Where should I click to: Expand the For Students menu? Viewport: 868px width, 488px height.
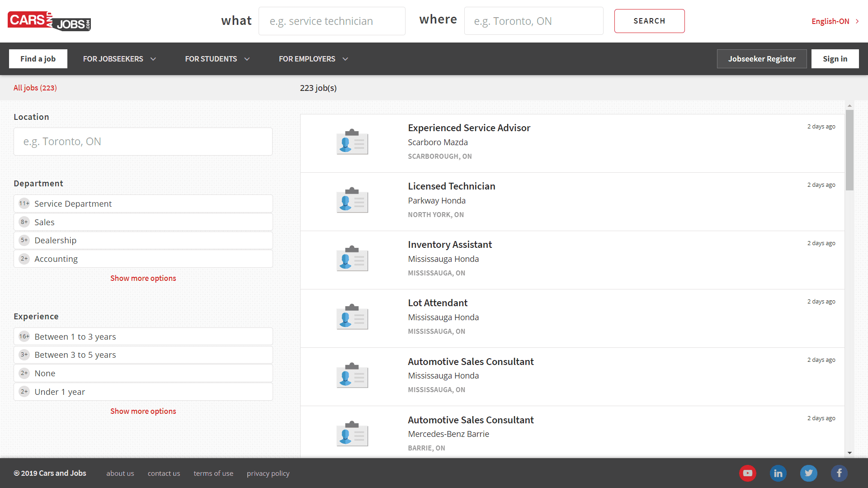217,59
